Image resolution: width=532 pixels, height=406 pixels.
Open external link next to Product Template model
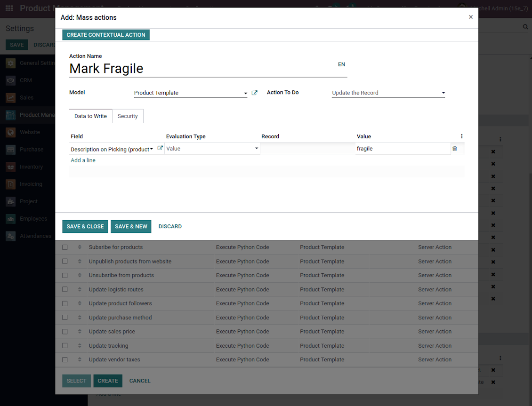(x=255, y=93)
